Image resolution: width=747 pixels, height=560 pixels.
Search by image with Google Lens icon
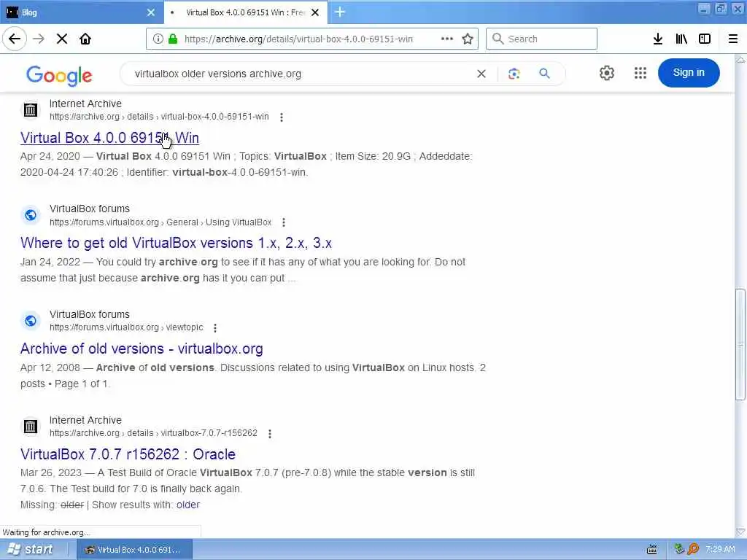514,74
